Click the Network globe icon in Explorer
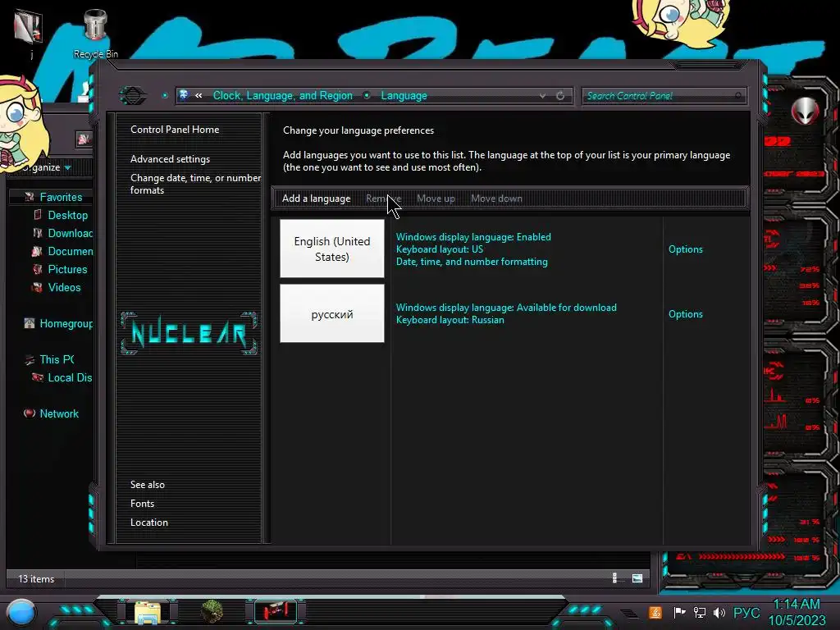 point(29,413)
